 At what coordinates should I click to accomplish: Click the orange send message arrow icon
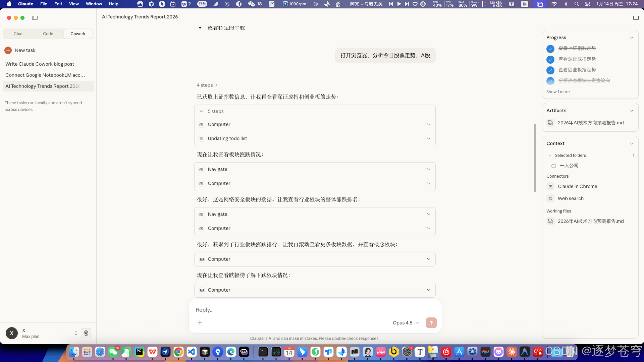[x=431, y=322]
